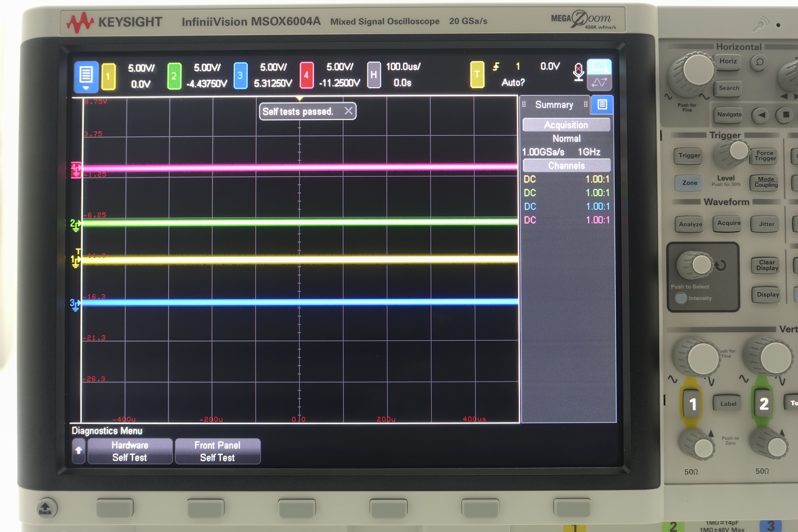Select channel 3 blue DC 1.00:1 row

tap(567, 206)
